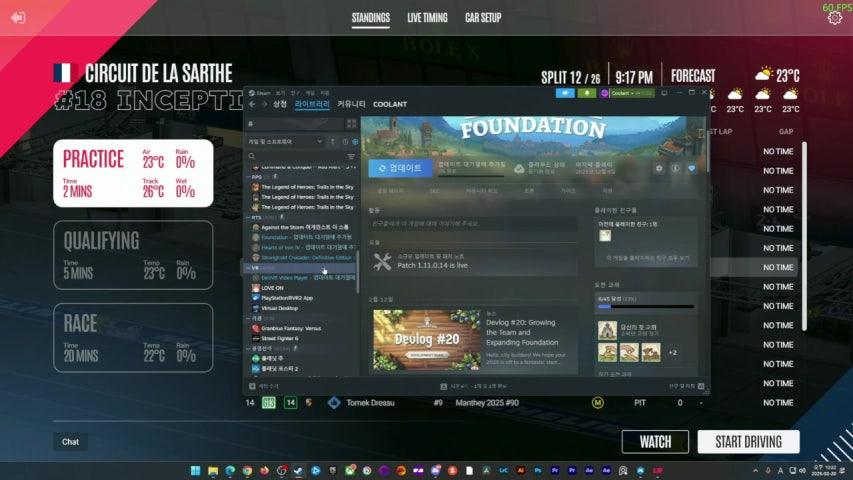This screenshot has height=480, width=853.
Task: Select the Qualifying session card
Action: [133, 255]
